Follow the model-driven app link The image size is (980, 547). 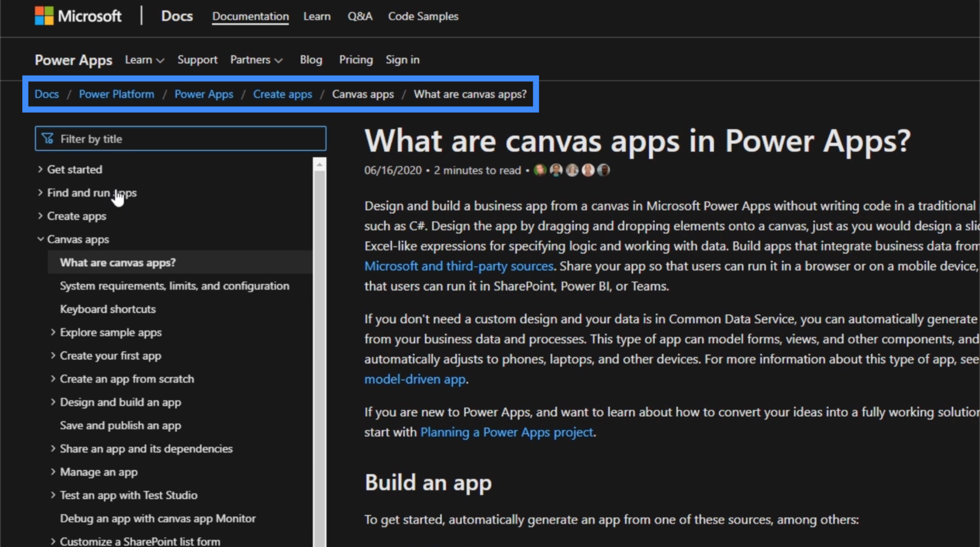tap(415, 379)
